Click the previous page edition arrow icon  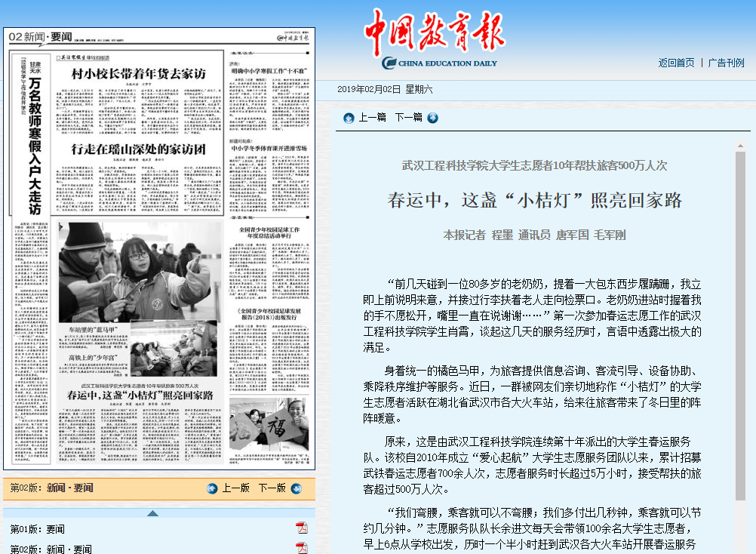click(212, 488)
